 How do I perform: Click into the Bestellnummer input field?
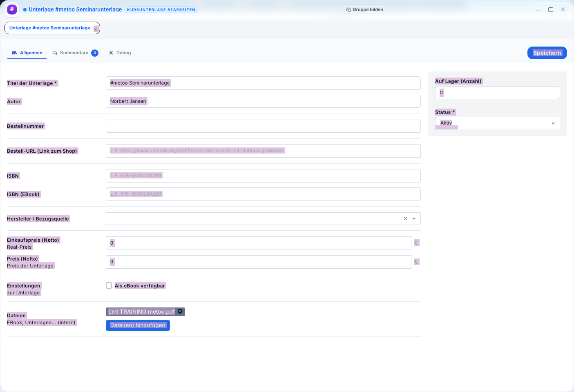[263, 126]
